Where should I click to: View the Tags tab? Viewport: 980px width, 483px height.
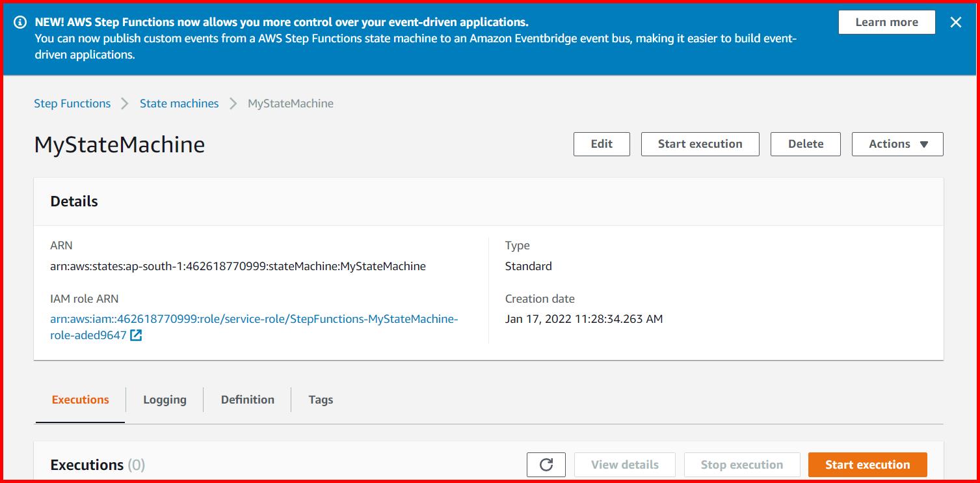coord(321,399)
